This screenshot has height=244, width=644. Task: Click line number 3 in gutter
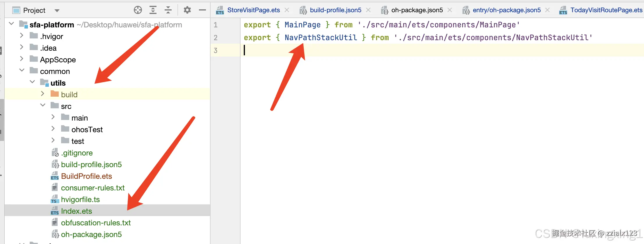tap(216, 50)
